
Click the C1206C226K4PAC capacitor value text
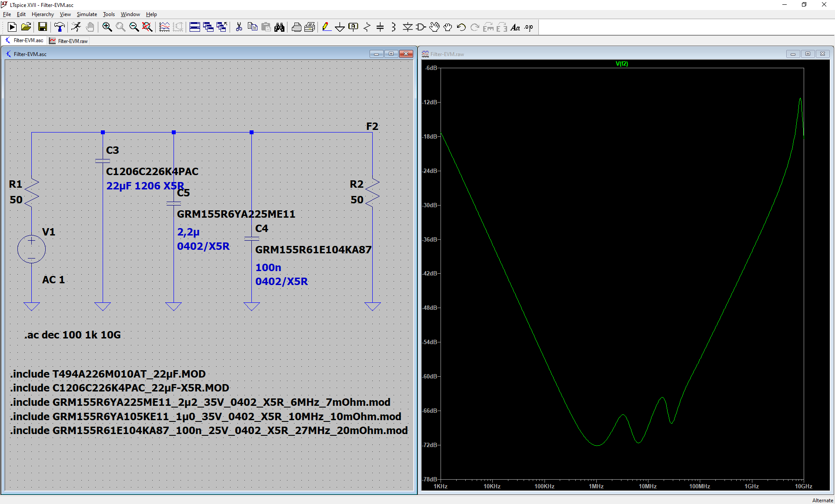pyautogui.click(x=152, y=172)
